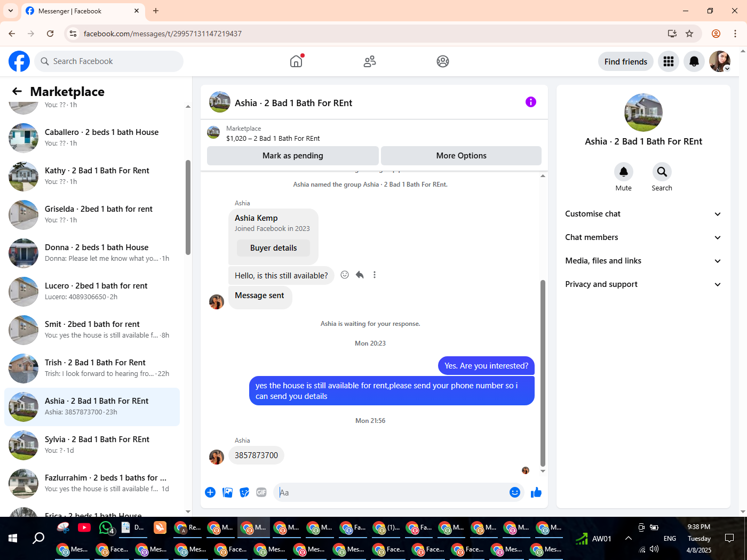747x560 pixels.
Task: Expand Customise chat section
Action: click(643, 214)
